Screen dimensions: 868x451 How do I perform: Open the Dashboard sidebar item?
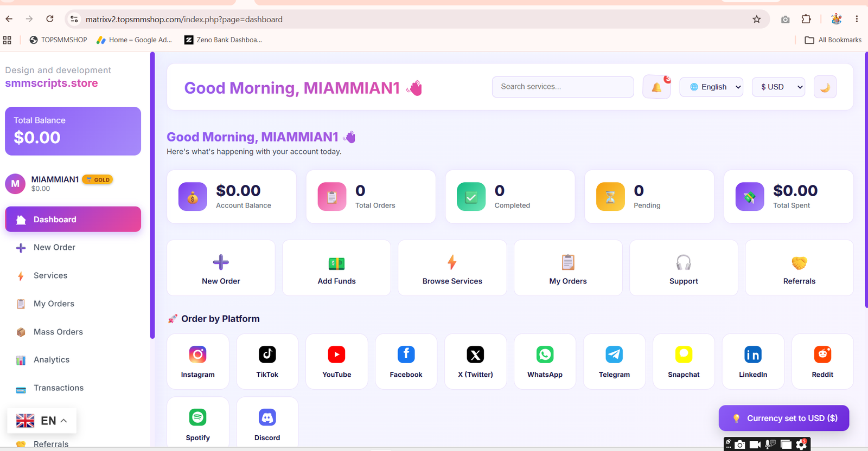point(73,220)
